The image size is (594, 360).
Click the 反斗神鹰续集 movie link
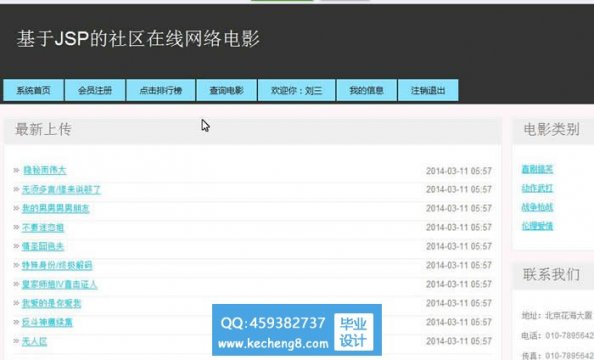tap(47, 322)
